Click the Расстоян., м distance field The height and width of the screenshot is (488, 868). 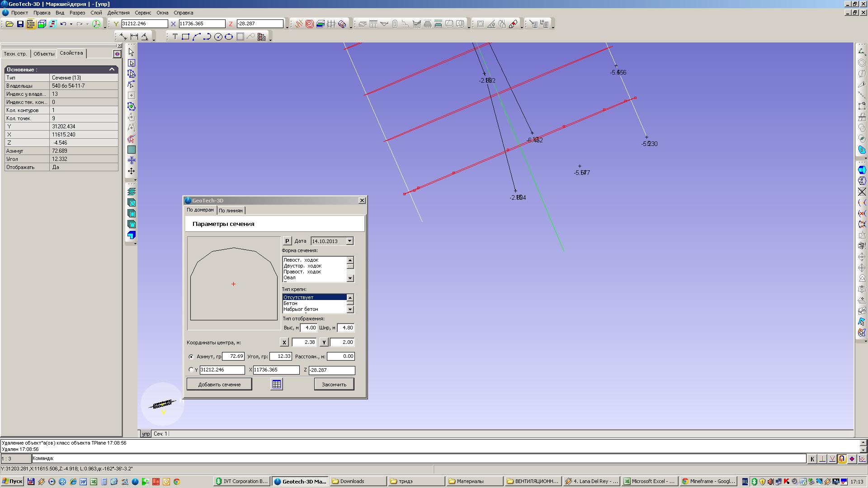341,357
